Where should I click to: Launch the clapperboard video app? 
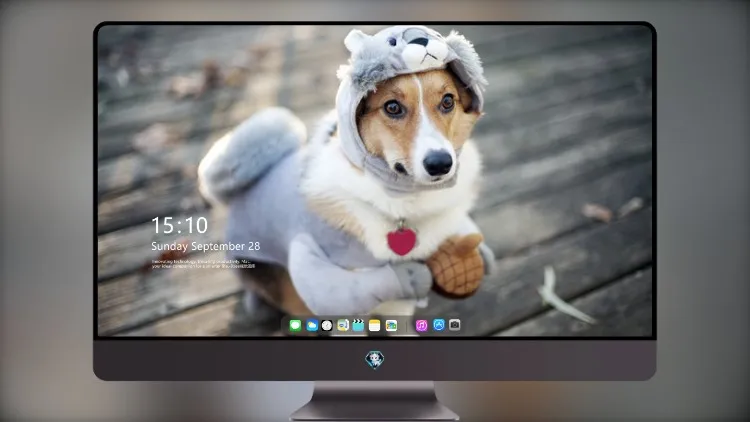tap(358, 326)
